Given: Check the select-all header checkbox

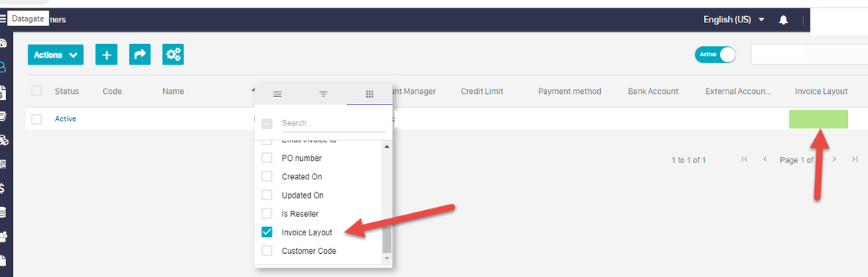Looking at the screenshot, I should (36, 91).
